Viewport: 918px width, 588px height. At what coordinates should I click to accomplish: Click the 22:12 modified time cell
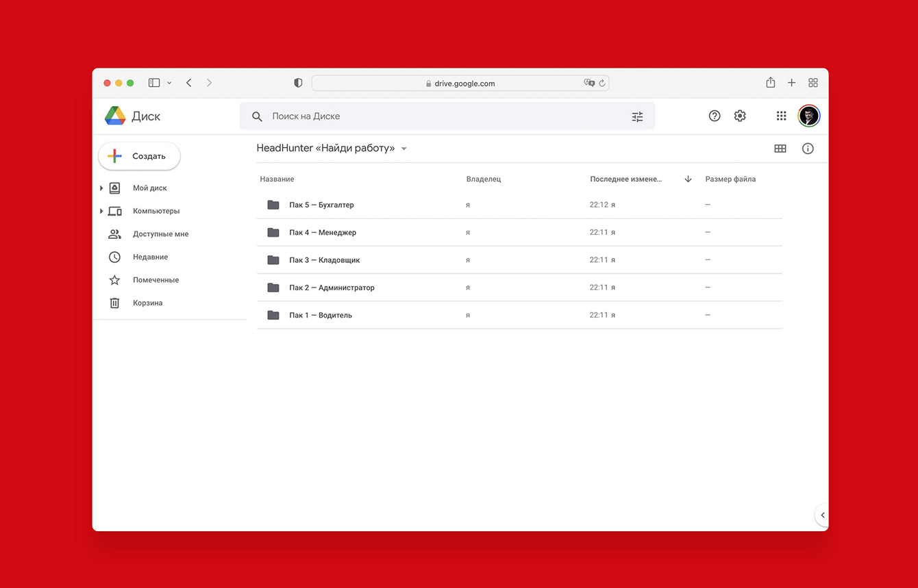[602, 205]
